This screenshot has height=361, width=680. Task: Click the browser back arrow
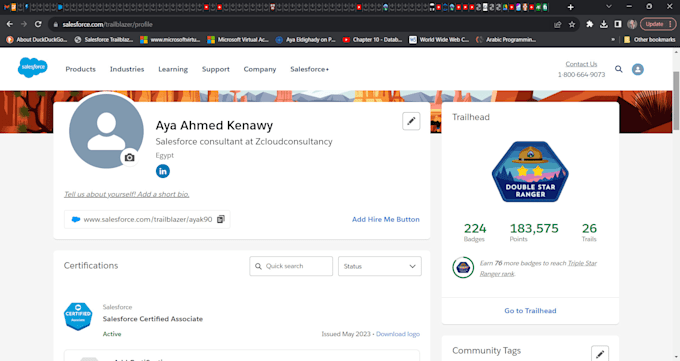10,24
